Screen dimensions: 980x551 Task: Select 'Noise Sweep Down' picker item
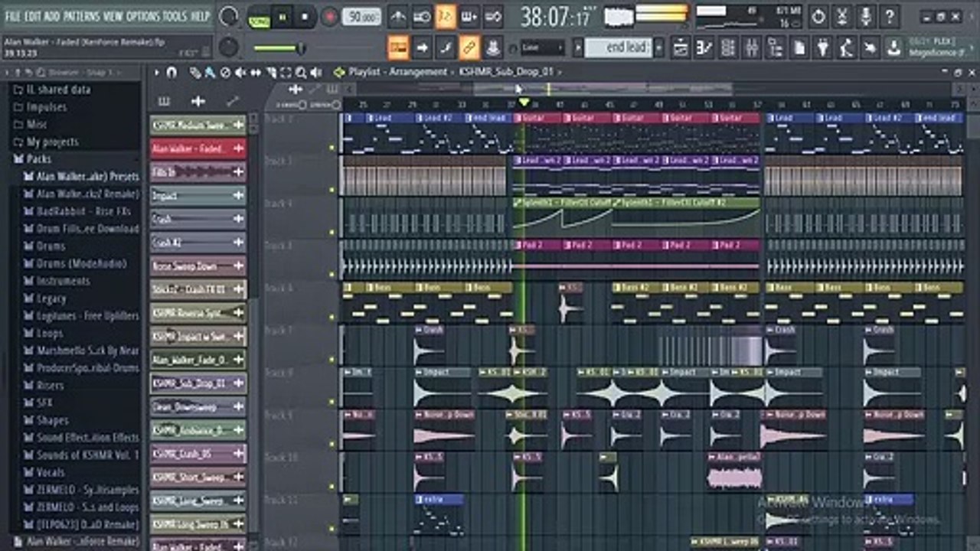[198, 266]
